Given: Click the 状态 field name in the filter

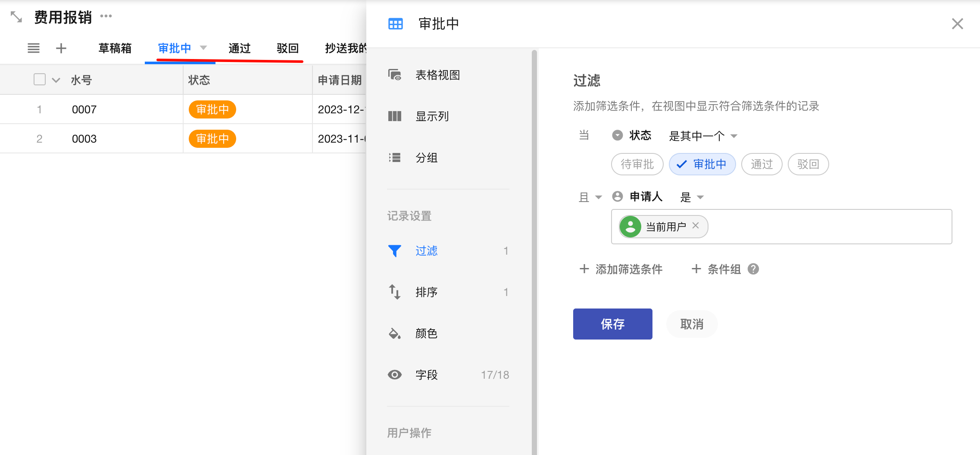Looking at the screenshot, I should 640,135.
